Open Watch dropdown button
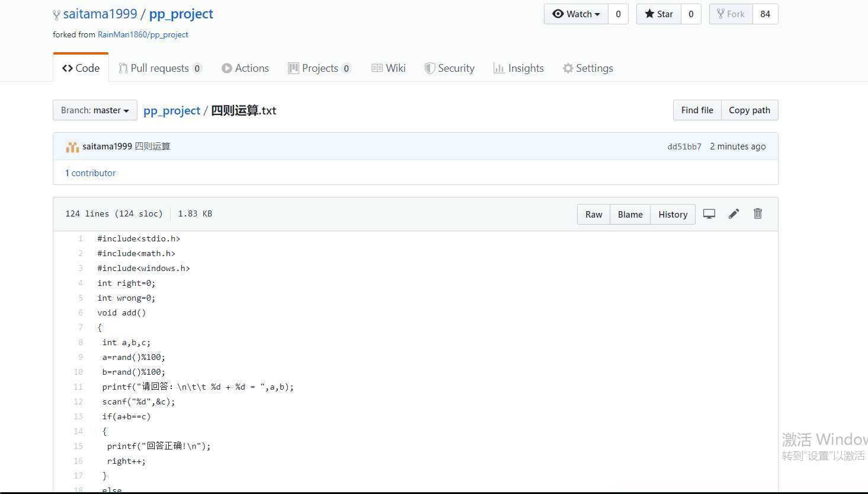 pos(576,14)
